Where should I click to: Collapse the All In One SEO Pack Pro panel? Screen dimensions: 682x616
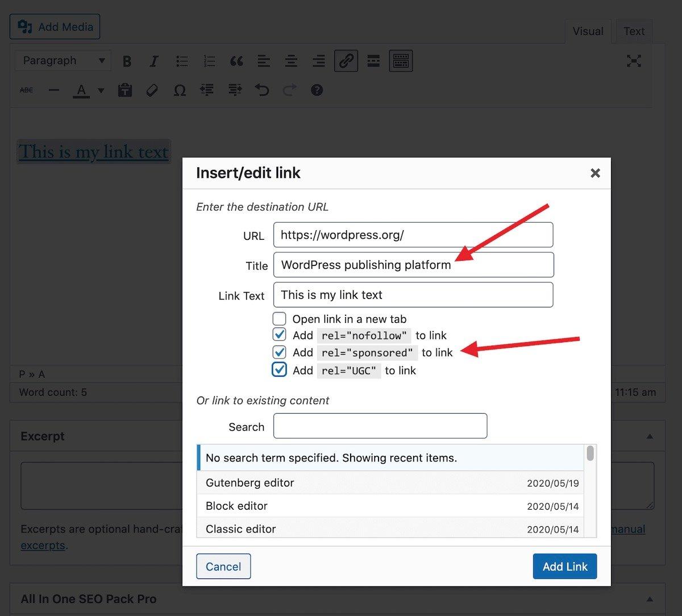650,599
